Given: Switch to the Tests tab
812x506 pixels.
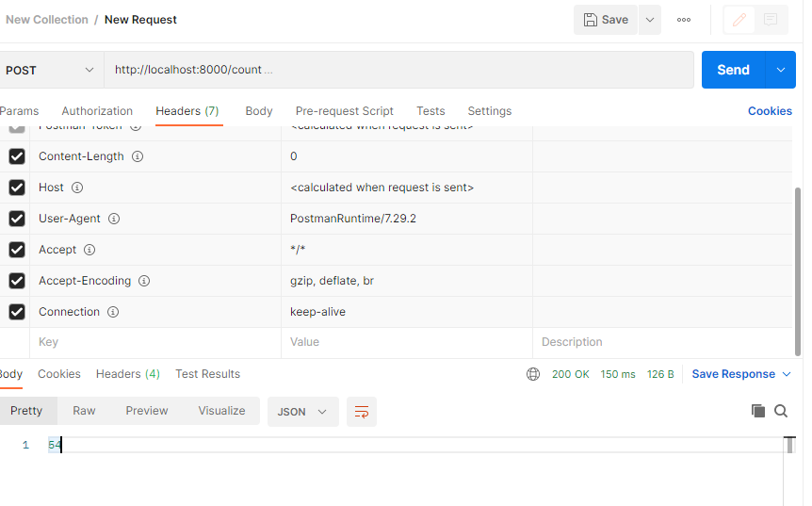Looking at the screenshot, I should [430, 111].
